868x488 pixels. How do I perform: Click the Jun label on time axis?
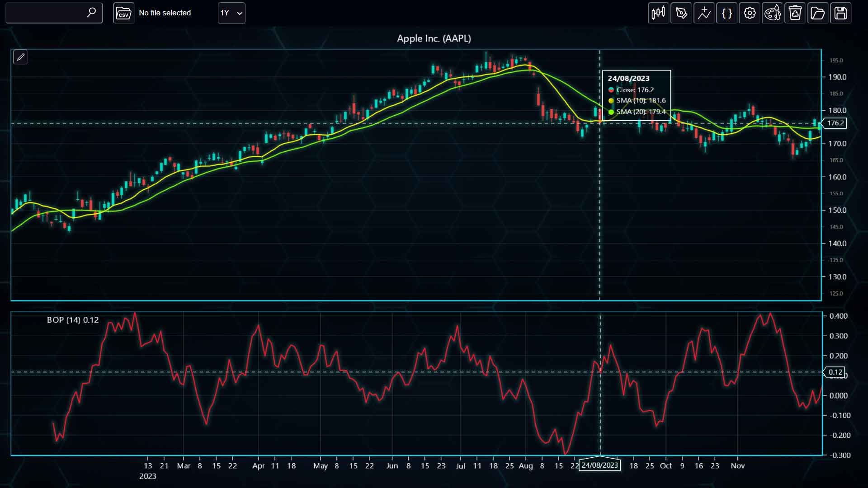pyautogui.click(x=392, y=466)
